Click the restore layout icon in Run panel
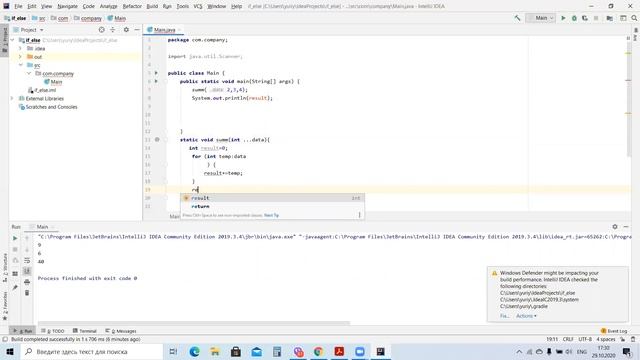Screen dimensions: 640x360 click(x=15, y=273)
